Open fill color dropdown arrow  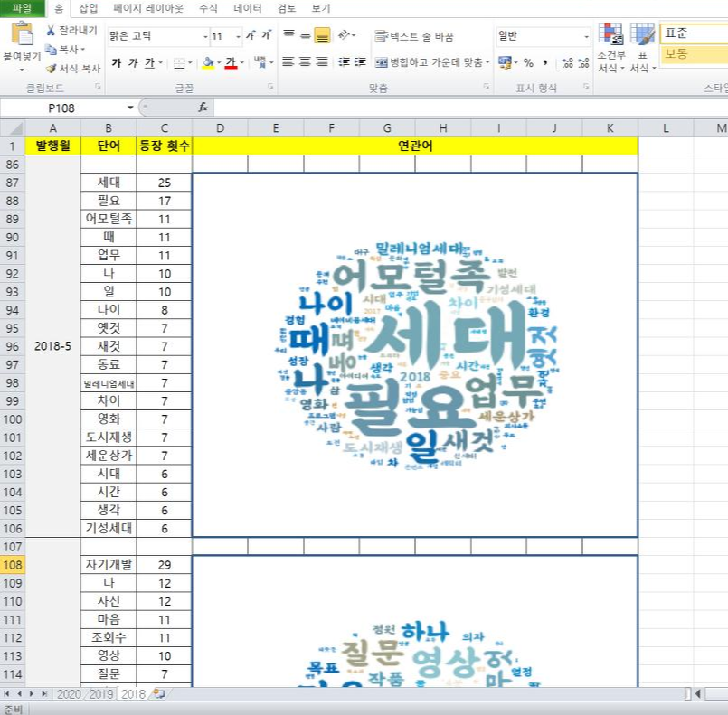click(219, 62)
